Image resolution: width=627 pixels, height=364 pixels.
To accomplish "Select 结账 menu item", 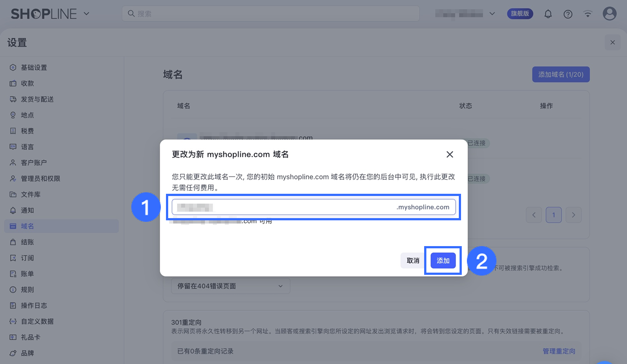I will tap(27, 242).
